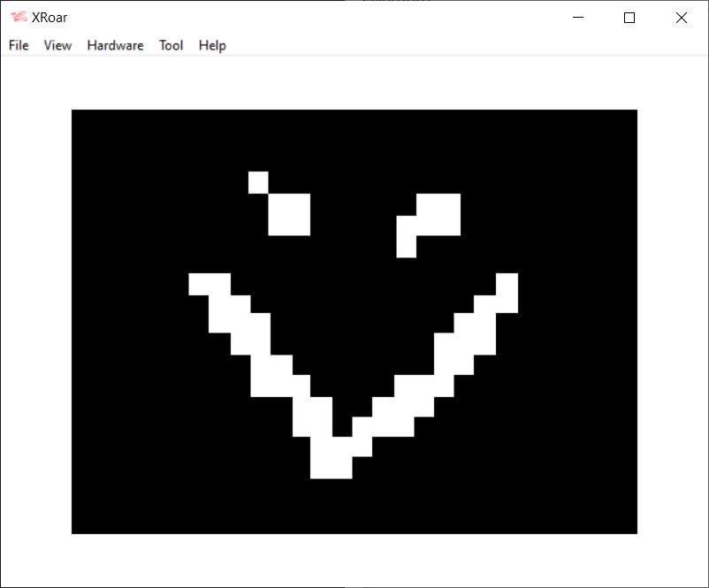Image resolution: width=709 pixels, height=588 pixels.
Task: Click the black area between the two eyes
Action: 354,212
